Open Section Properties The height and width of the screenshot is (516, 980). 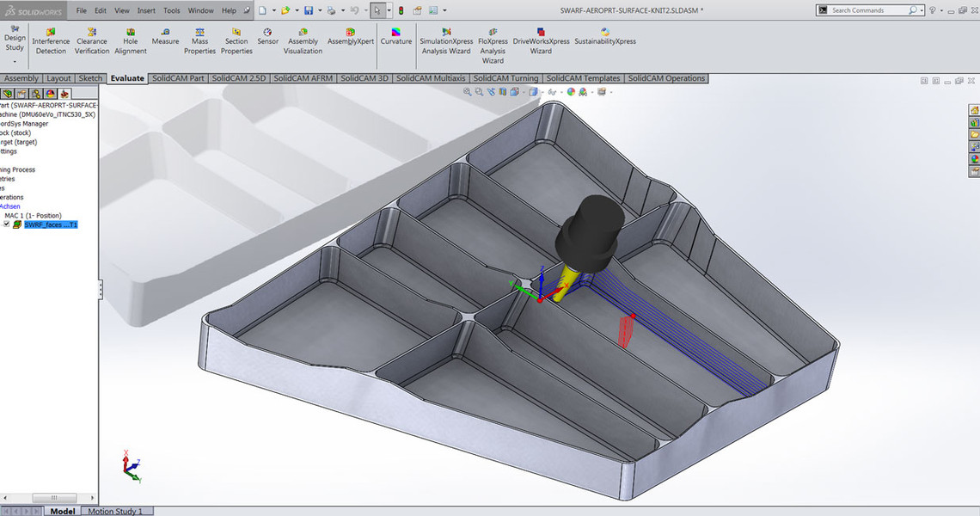236,41
